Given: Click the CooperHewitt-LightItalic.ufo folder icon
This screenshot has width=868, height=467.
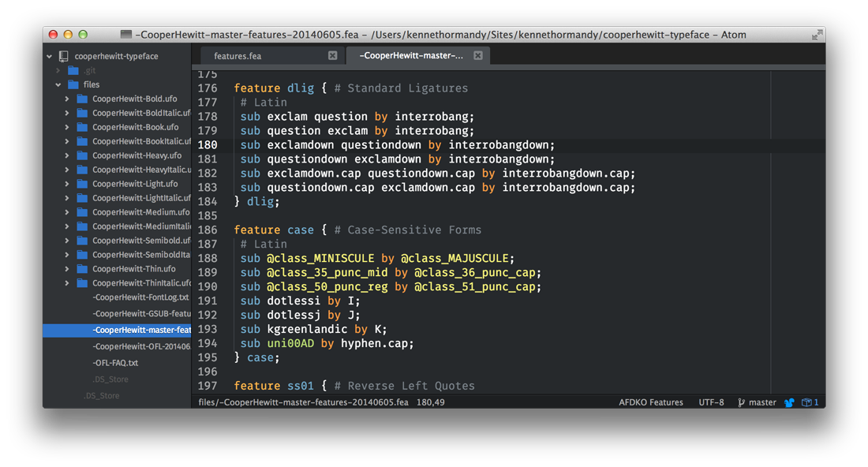Looking at the screenshot, I should click(82, 198).
